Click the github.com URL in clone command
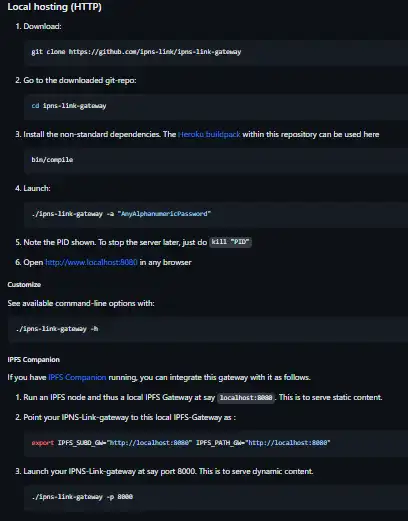Viewport: 408px width, 521px height. pyautogui.click(x=155, y=52)
